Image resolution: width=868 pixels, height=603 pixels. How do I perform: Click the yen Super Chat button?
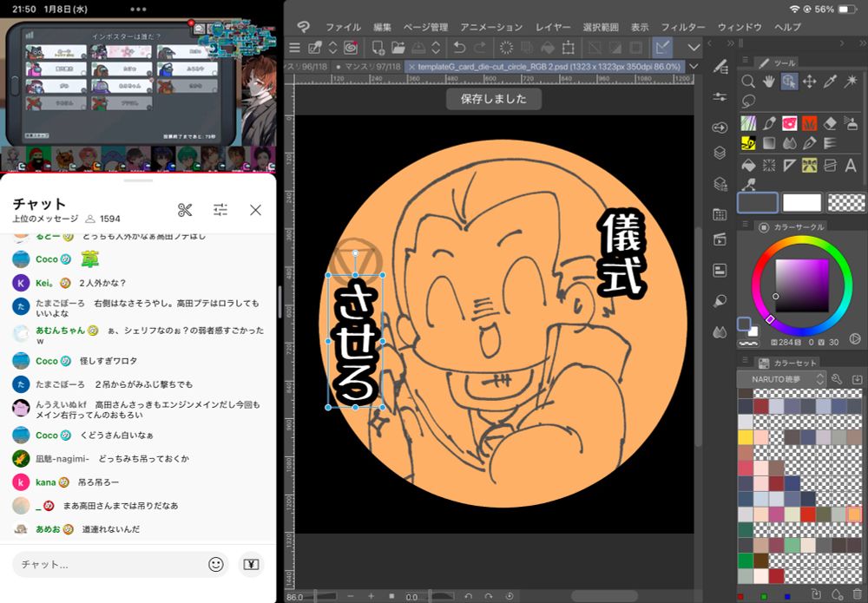[x=252, y=564]
